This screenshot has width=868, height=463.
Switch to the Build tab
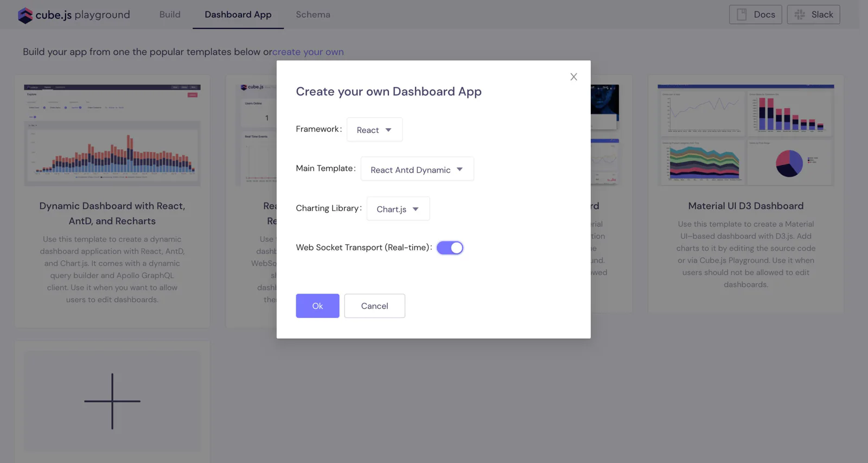pyautogui.click(x=170, y=15)
